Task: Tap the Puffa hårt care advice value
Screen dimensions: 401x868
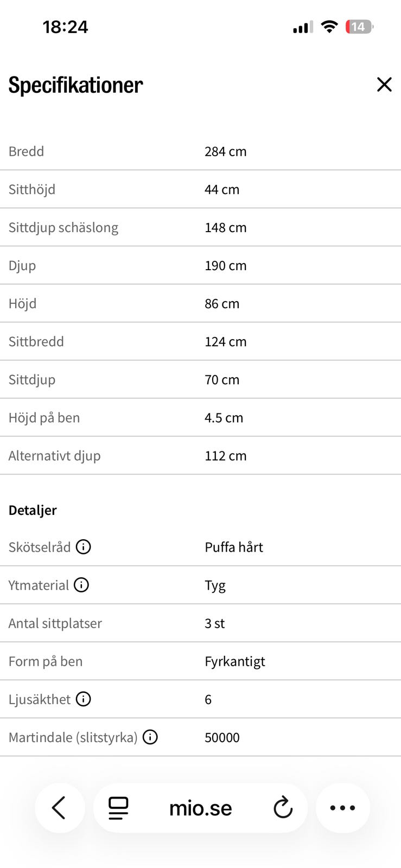Action: coord(234,547)
